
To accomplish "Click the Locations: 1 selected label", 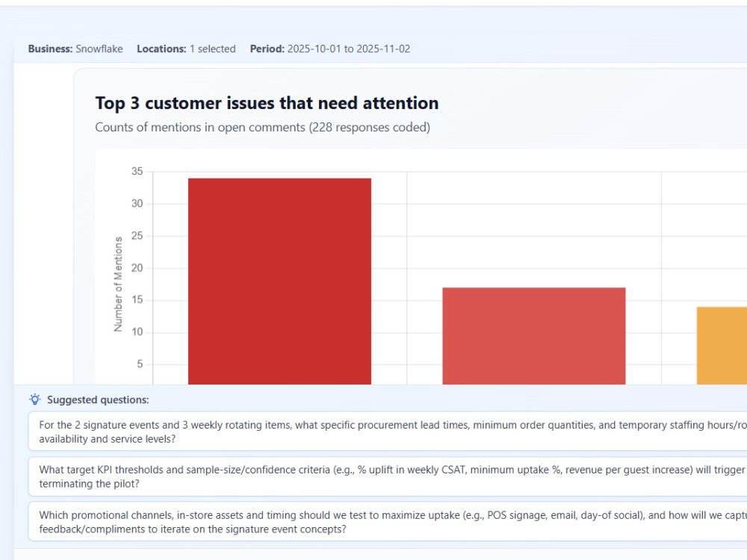I will coord(186,49).
